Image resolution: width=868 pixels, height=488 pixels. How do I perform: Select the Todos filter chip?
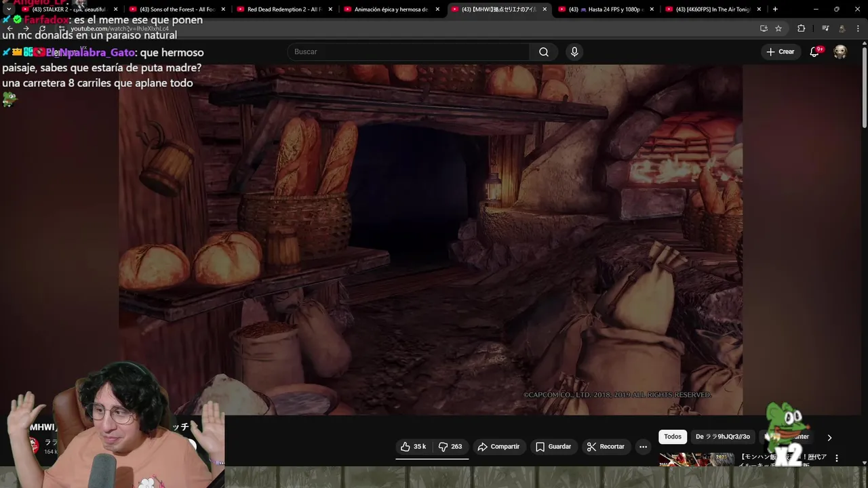[x=673, y=437]
